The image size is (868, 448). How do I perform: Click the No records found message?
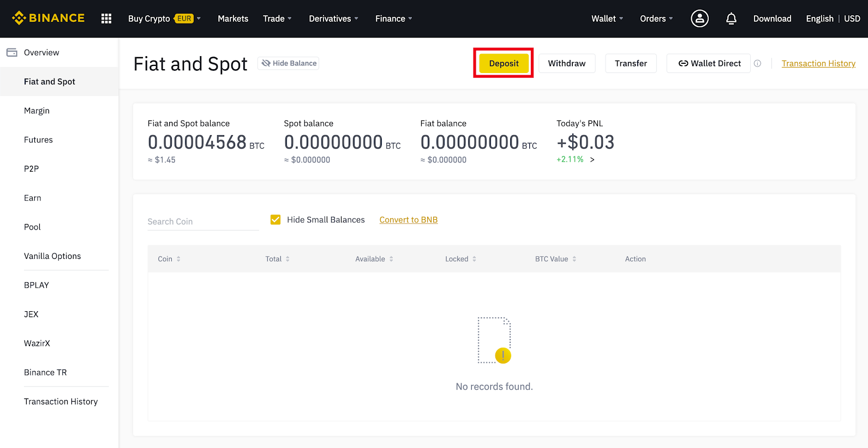point(494,386)
